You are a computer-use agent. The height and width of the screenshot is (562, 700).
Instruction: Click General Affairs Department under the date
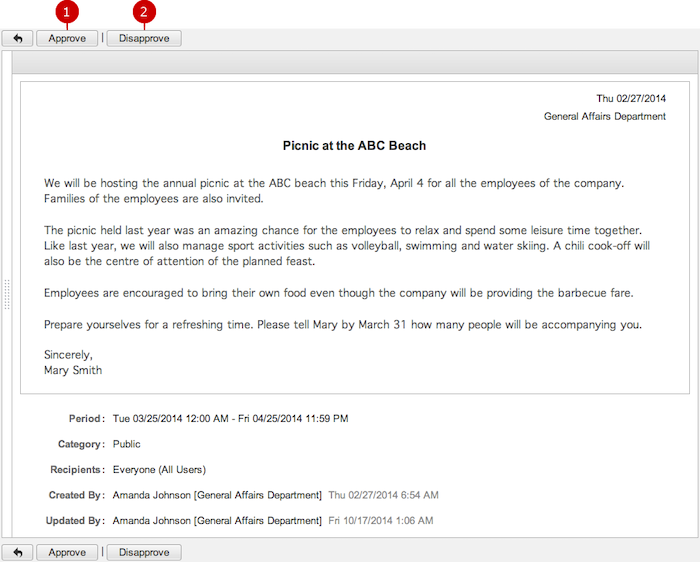(x=604, y=117)
